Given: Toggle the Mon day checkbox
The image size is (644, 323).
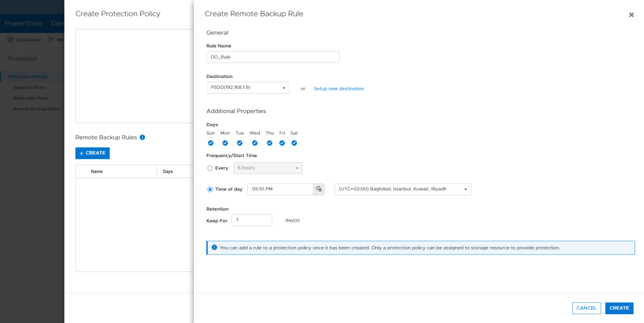Looking at the screenshot, I should pyautogui.click(x=225, y=143).
